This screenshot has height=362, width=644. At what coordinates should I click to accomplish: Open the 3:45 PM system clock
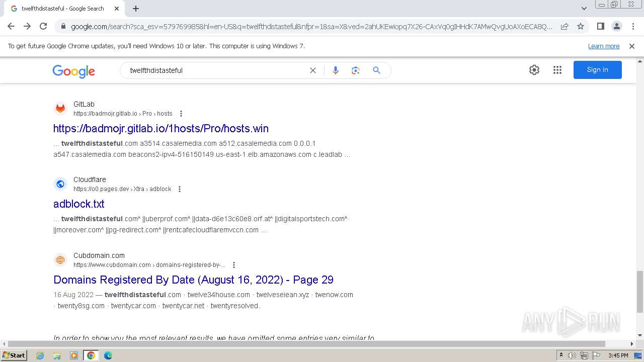(x=618, y=355)
